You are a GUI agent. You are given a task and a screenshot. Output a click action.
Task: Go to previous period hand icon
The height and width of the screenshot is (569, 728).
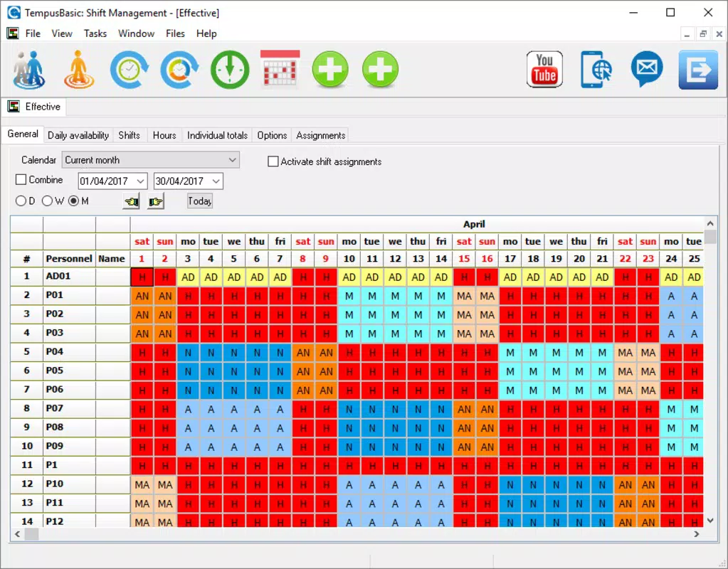pyautogui.click(x=132, y=201)
